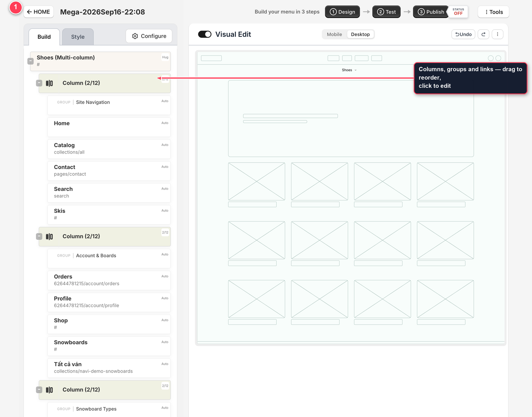Select the Home link item
The height and width of the screenshot is (417, 532).
click(x=109, y=127)
